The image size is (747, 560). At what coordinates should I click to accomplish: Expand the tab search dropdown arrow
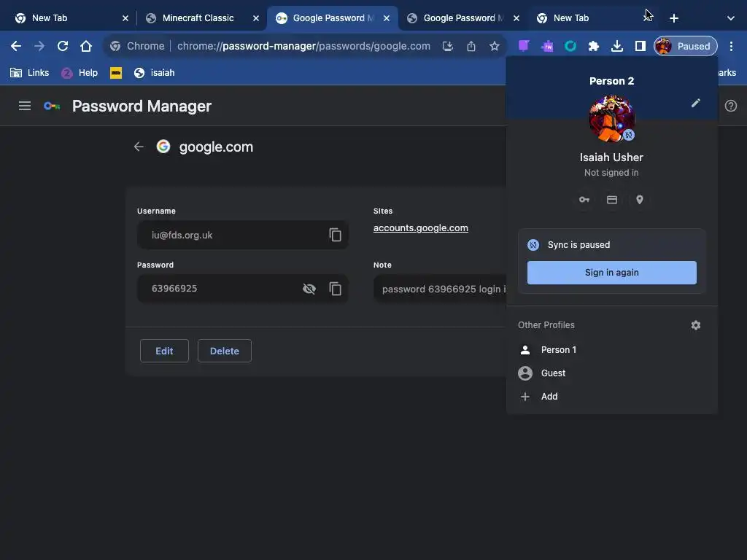pos(730,18)
